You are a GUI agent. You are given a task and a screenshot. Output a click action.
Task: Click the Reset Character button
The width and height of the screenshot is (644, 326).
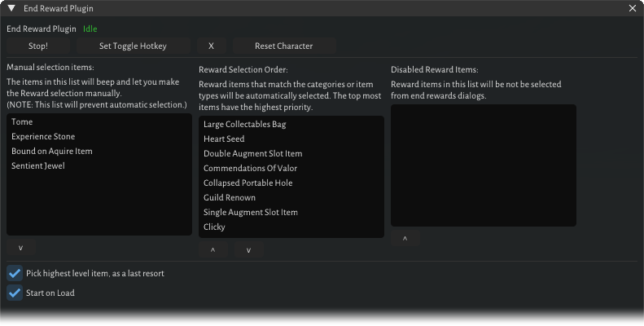284,46
